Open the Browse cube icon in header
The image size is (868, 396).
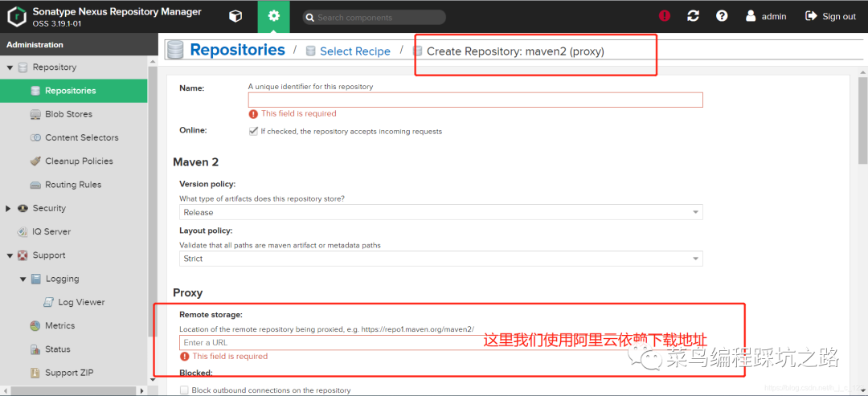tap(235, 17)
